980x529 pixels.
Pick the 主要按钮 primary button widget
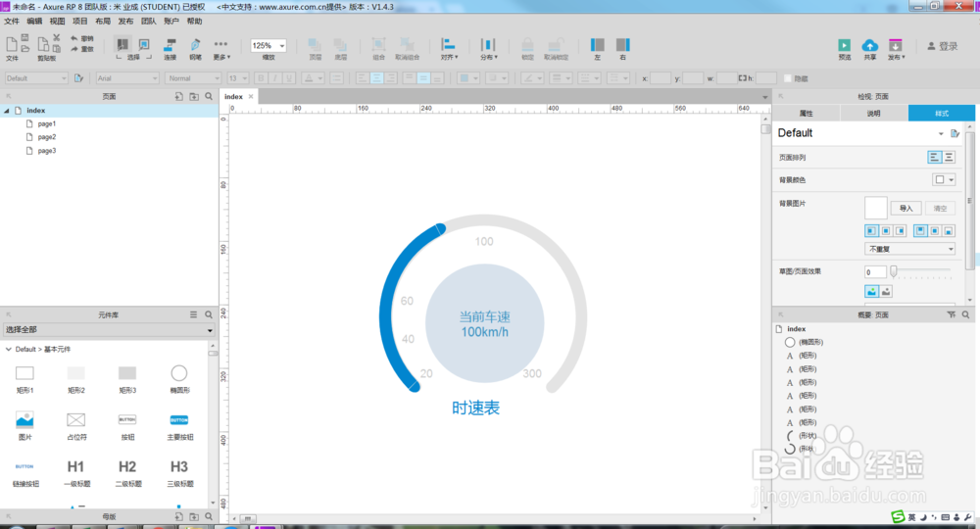pyautogui.click(x=179, y=425)
